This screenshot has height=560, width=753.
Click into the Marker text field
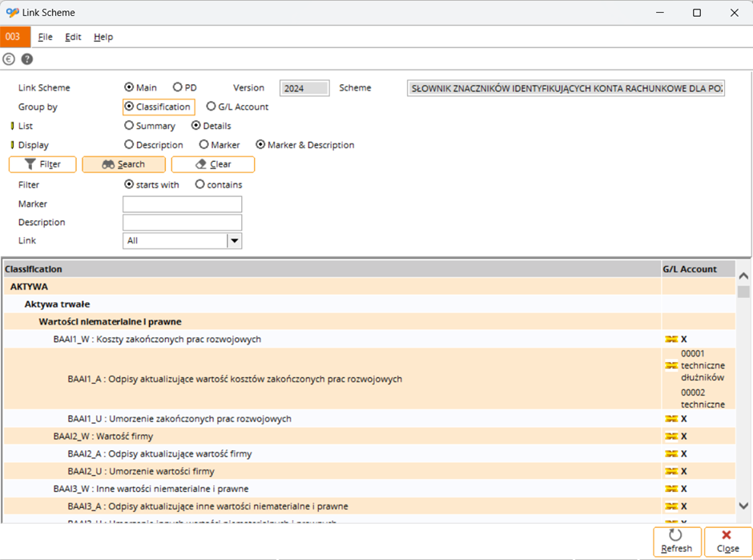coord(182,204)
